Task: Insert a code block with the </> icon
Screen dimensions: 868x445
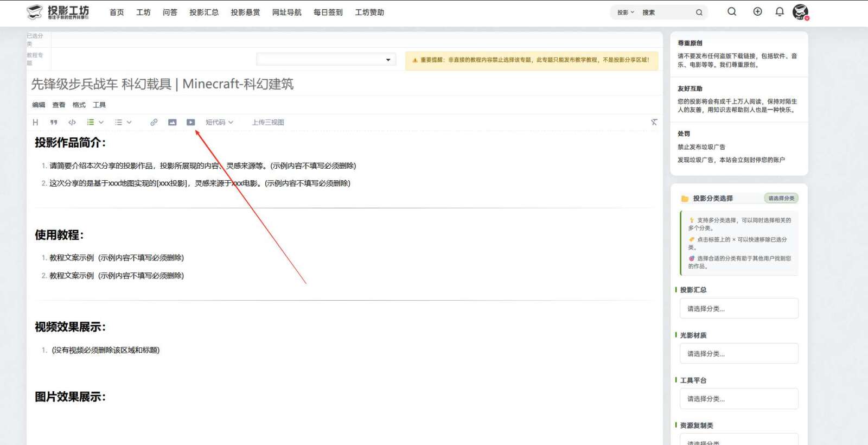Action: tap(72, 122)
